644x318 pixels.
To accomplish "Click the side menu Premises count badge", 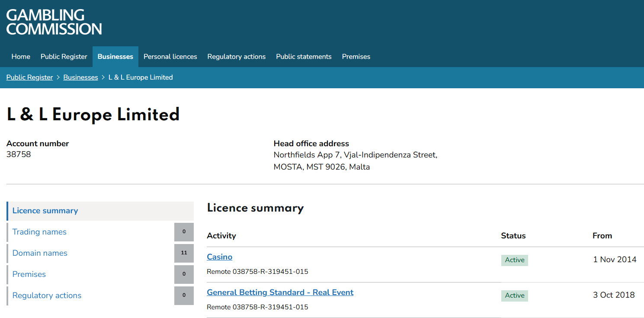I will click(184, 274).
